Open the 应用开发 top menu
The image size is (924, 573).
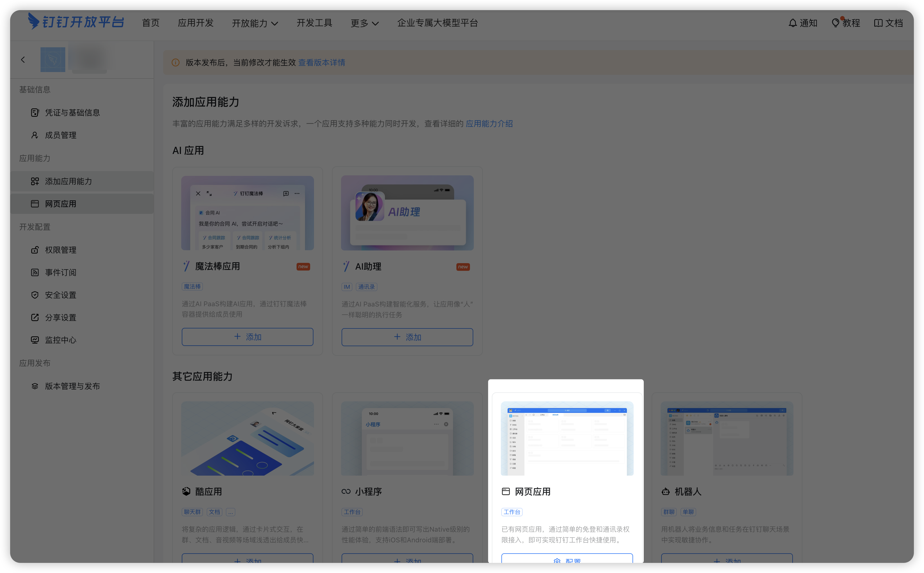[196, 23]
